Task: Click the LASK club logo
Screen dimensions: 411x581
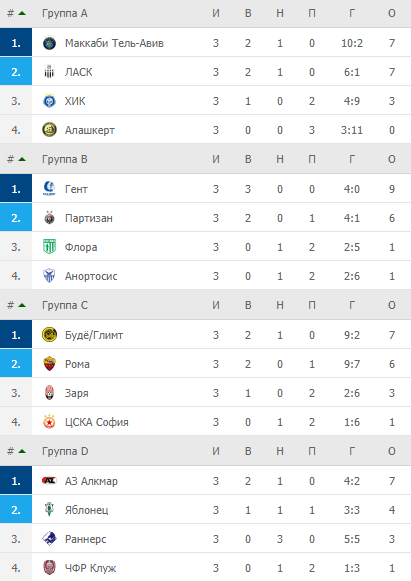Action: (49, 72)
